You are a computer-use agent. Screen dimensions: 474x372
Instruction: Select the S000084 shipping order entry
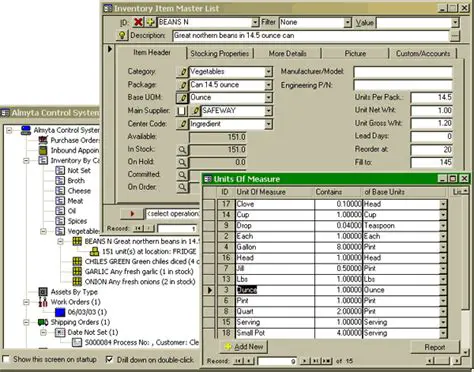pos(142,342)
